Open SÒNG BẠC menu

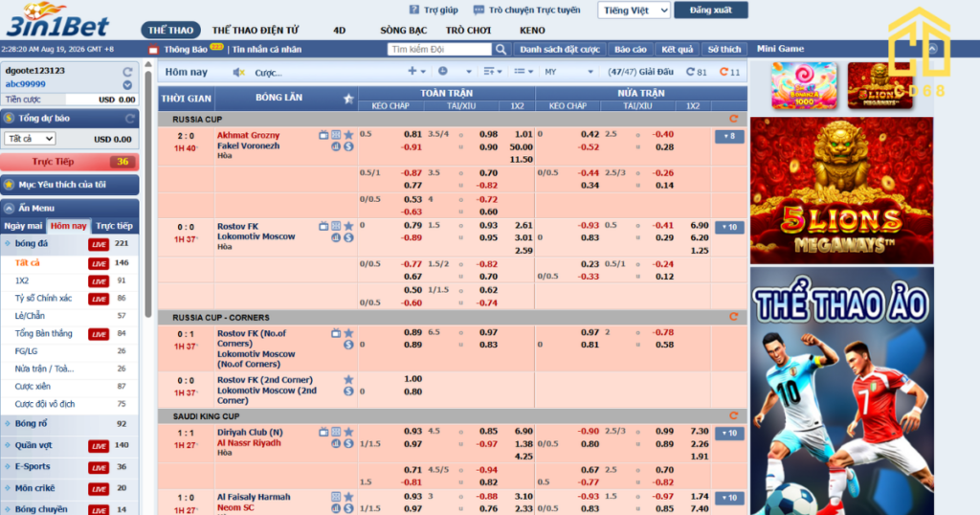[x=403, y=30]
